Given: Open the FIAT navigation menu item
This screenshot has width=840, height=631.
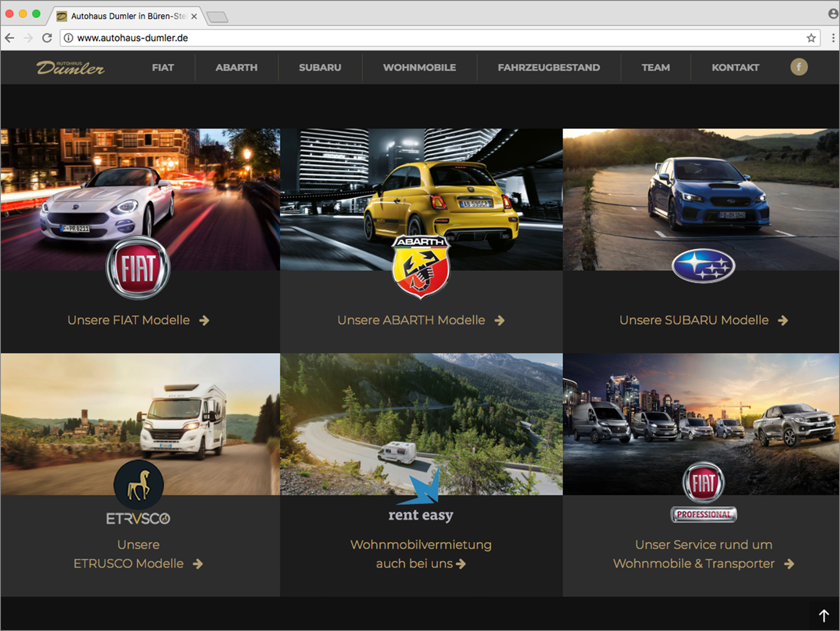Looking at the screenshot, I should (163, 67).
